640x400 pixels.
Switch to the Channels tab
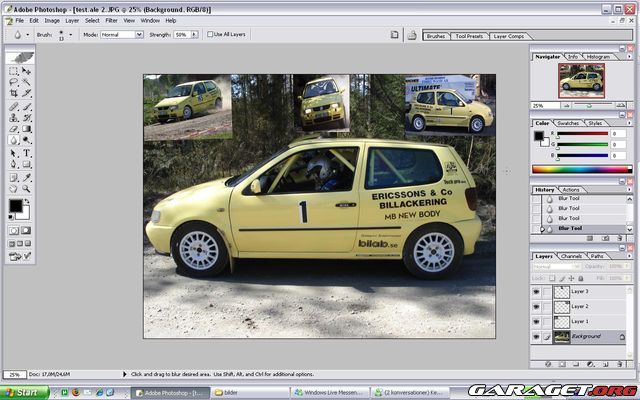(571, 256)
